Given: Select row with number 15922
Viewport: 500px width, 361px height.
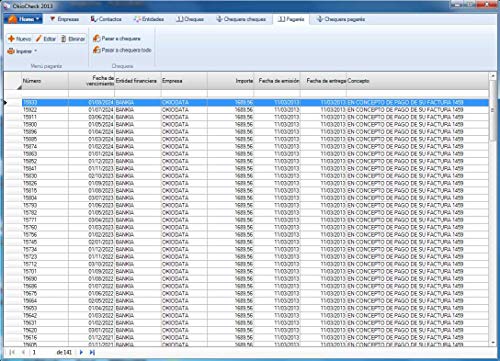Looking at the screenshot, I should [x=255, y=110].
